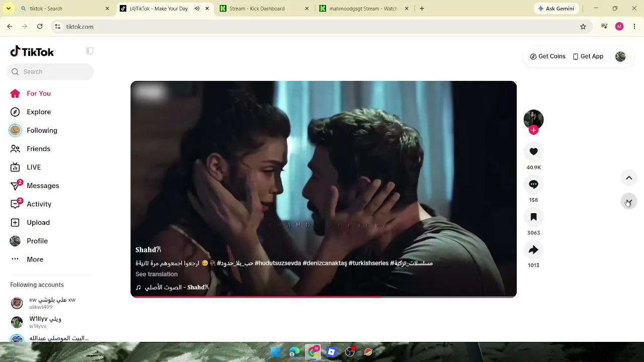
Task: Seek along the red video progress bar
Action: [324, 297]
